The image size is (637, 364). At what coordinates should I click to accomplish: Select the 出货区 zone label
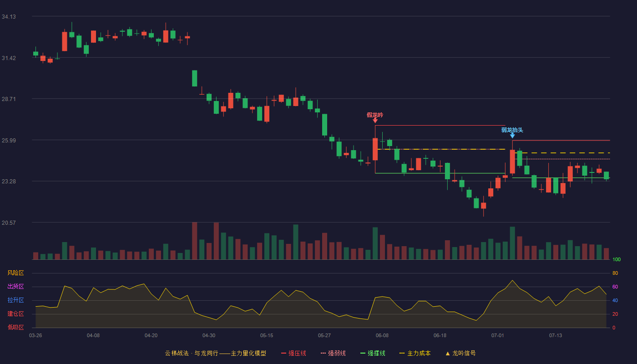(x=15, y=287)
